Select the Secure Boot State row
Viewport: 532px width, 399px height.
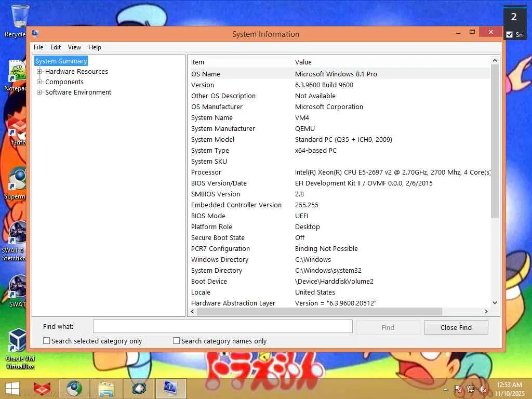339,237
